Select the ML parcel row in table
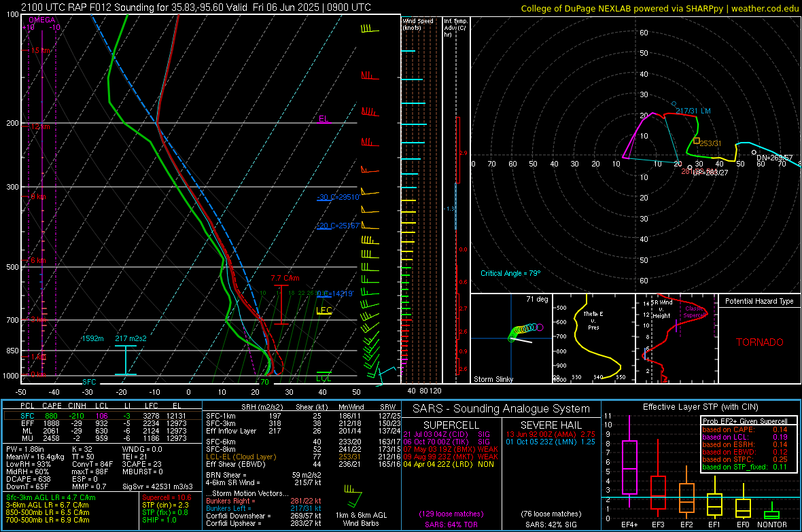Screen dimensions: 802x532 pyautogui.click(x=103, y=431)
